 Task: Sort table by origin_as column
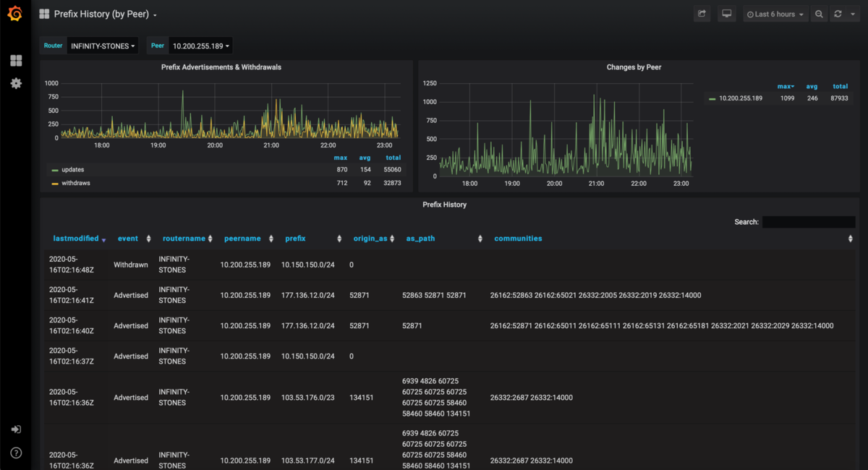(x=370, y=239)
